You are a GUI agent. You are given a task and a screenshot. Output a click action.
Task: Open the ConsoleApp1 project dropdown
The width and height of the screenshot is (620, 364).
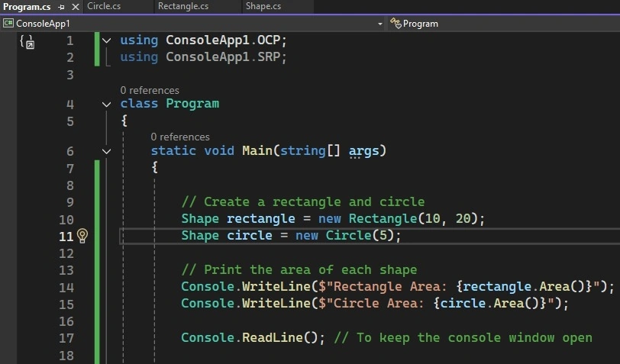click(380, 24)
